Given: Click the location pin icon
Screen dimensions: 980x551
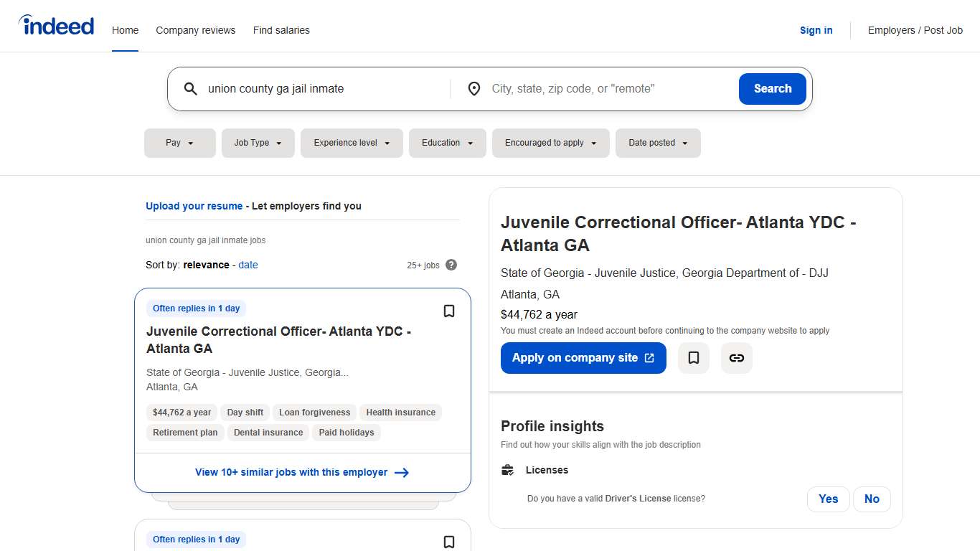Looking at the screenshot, I should pyautogui.click(x=473, y=88).
